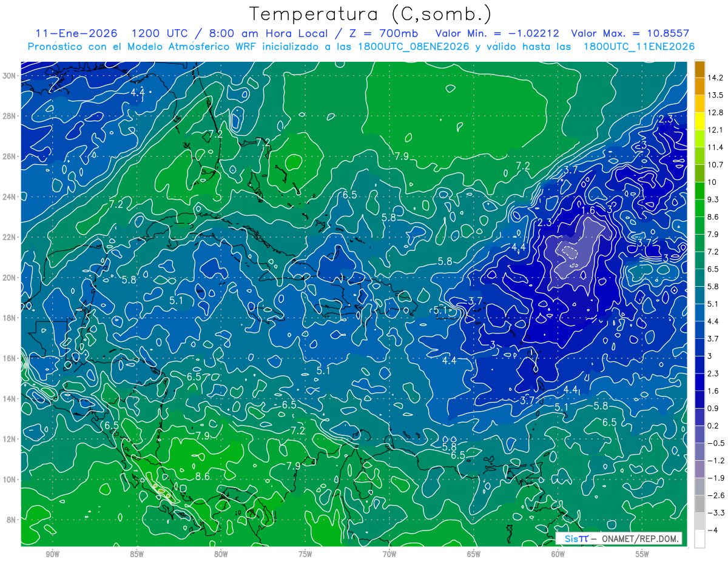Click the '85W' longitude axis label
This screenshot has width=728, height=562.
pyautogui.click(x=136, y=554)
